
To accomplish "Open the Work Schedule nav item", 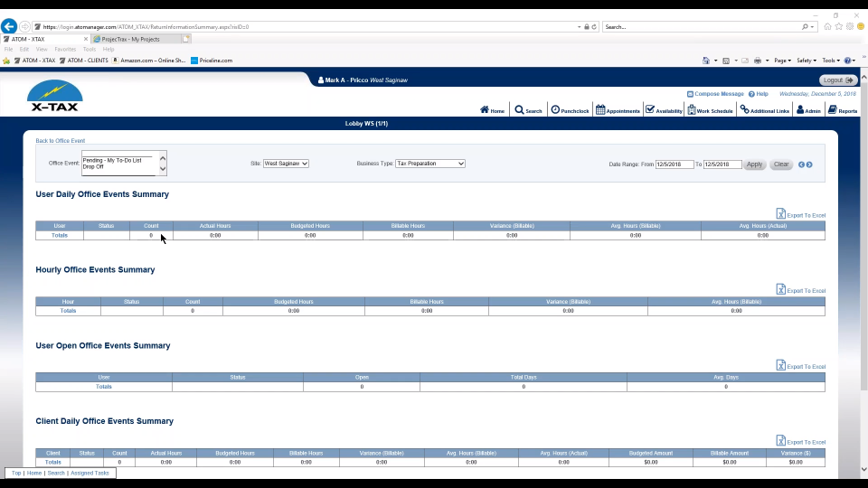I will [x=711, y=110].
